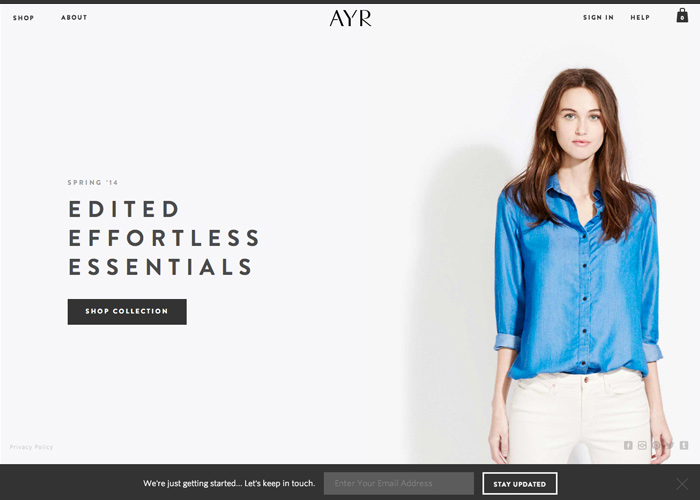Viewport: 700px width, 500px height.
Task: Click the AYR logo at top center
Action: [x=350, y=18]
